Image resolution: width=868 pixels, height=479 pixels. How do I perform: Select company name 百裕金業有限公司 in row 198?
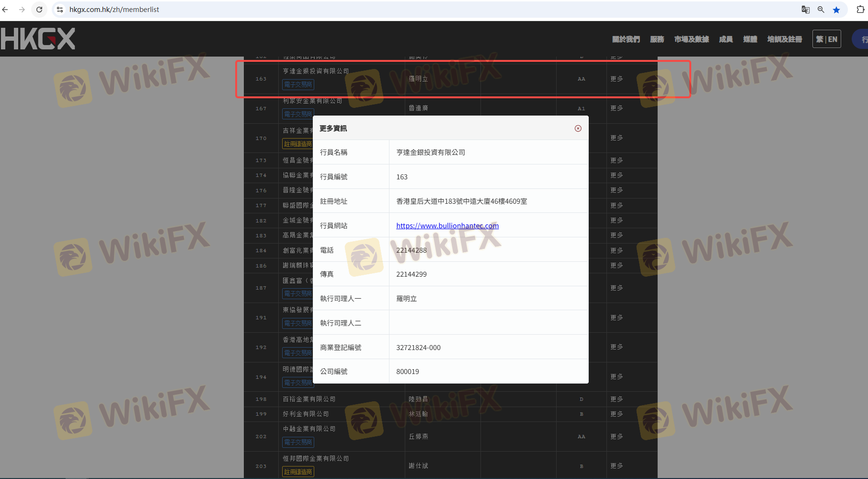coord(309,399)
